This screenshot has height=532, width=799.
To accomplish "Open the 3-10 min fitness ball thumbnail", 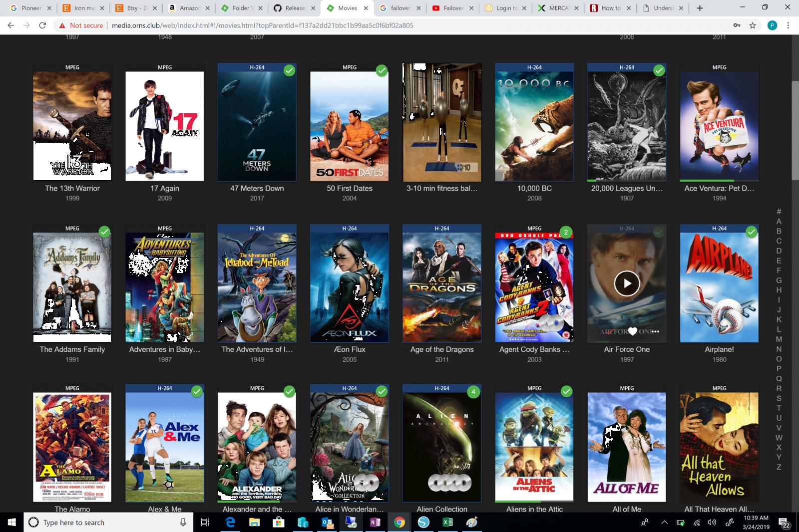I will click(x=442, y=122).
